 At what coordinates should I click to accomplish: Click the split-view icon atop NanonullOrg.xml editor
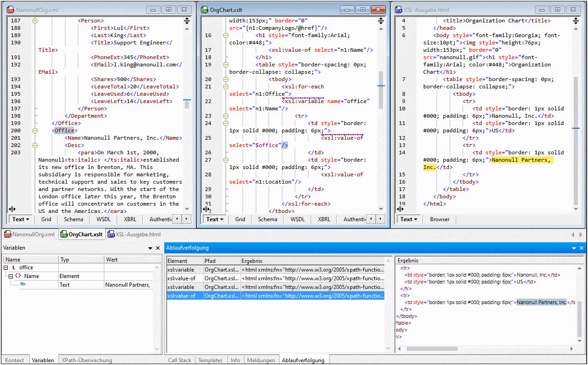click(187, 21)
